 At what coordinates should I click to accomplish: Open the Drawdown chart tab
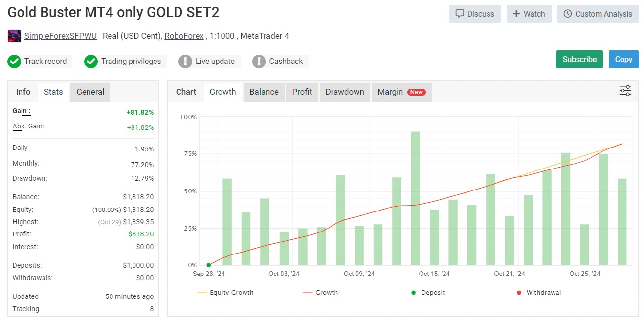pyautogui.click(x=345, y=92)
